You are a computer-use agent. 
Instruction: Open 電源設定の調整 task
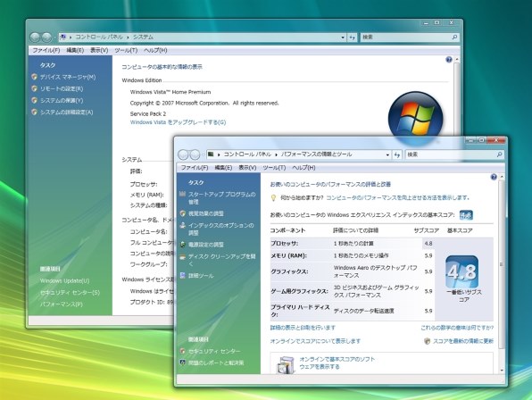click(x=206, y=245)
